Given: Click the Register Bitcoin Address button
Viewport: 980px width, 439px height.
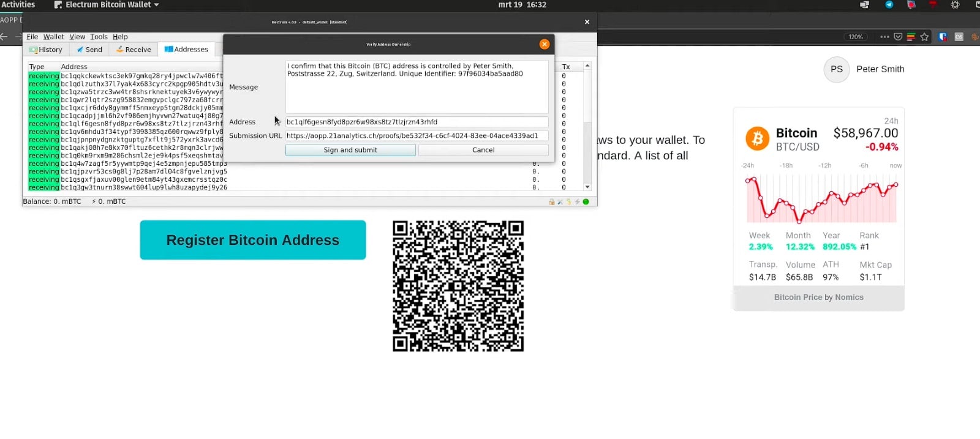Looking at the screenshot, I should 253,240.
